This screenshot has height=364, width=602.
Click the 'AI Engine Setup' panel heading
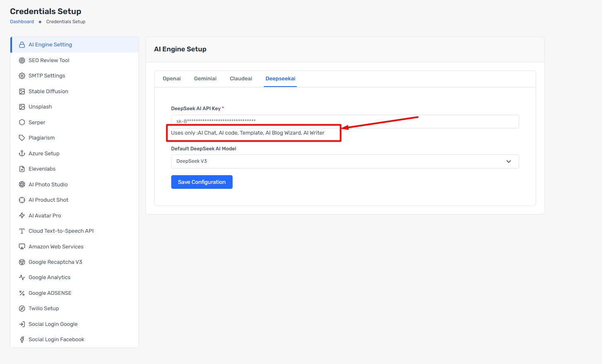tap(180, 49)
